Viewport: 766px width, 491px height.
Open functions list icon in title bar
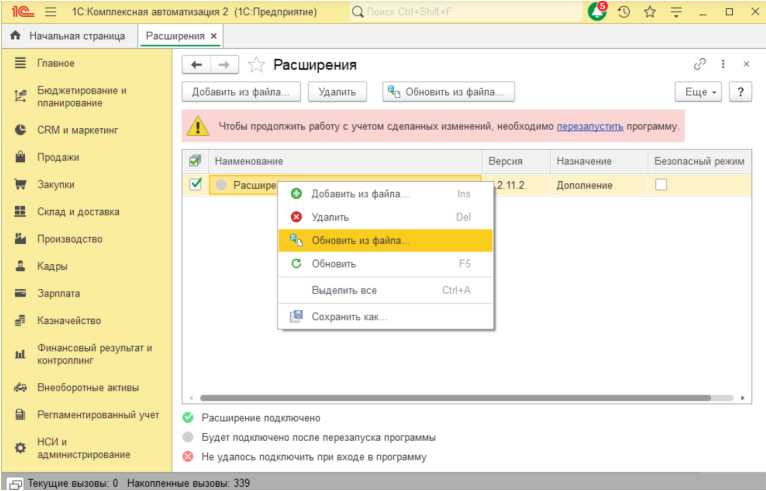[x=676, y=12]
